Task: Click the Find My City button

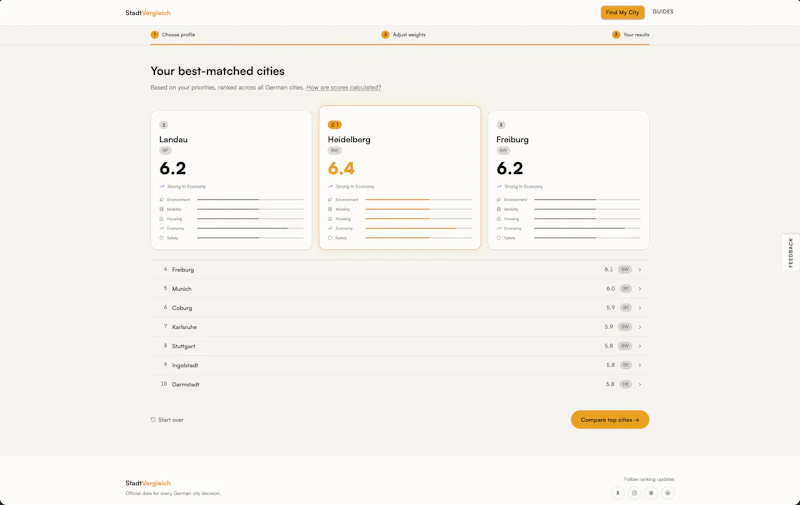Action: pos(622,12)
